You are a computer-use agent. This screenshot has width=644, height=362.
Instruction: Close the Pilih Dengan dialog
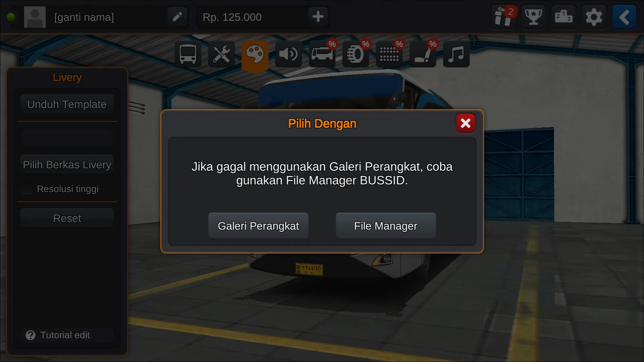tap(466, 123)
